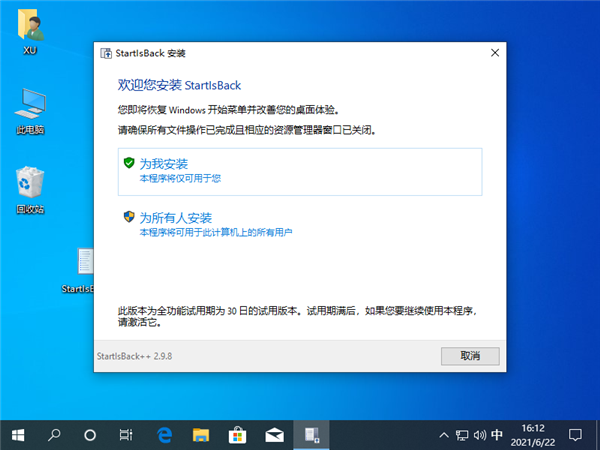Open the Mail app on taskbar
Viewport: 600px width, 450px height.
tap(273, 435)
